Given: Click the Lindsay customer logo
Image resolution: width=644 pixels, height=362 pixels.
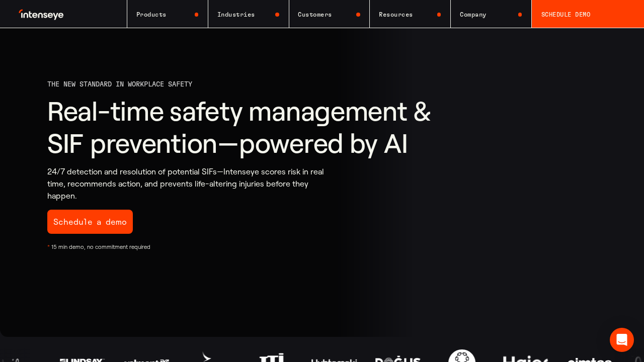Looking at the screenshot, I should (82, 359).
